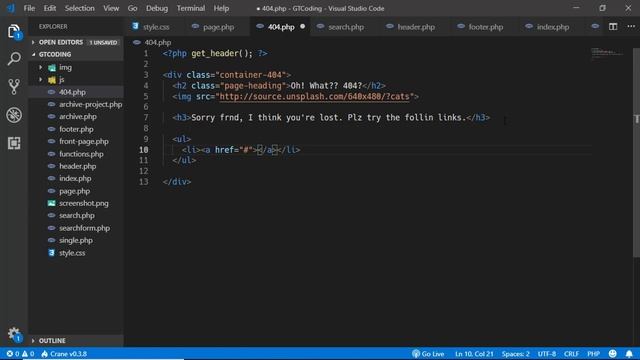Screen dimensions: 640x360
Task: Click the unsplash URL link on line 5
Action: pyautogui.click(x=314, y=96)
